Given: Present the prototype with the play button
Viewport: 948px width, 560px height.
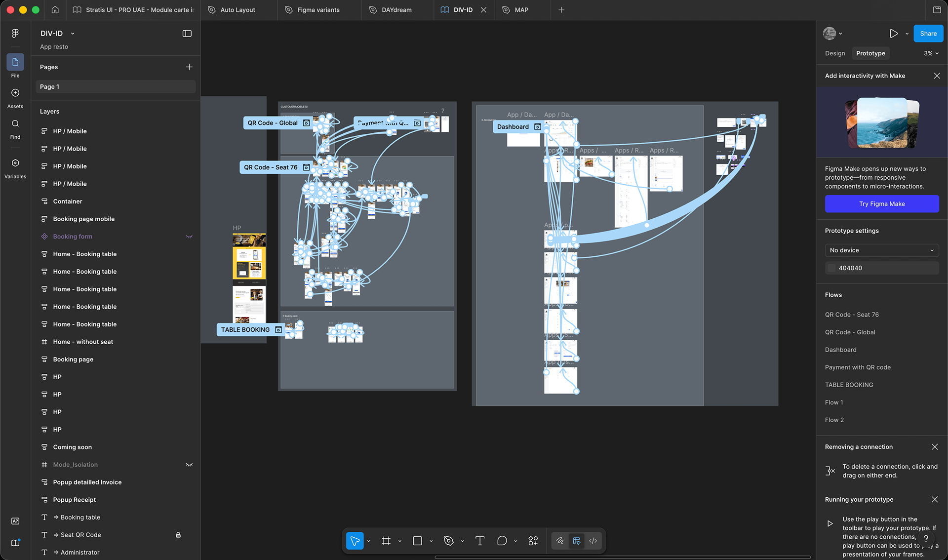Looking at the screenshot, I should (893, 34).
